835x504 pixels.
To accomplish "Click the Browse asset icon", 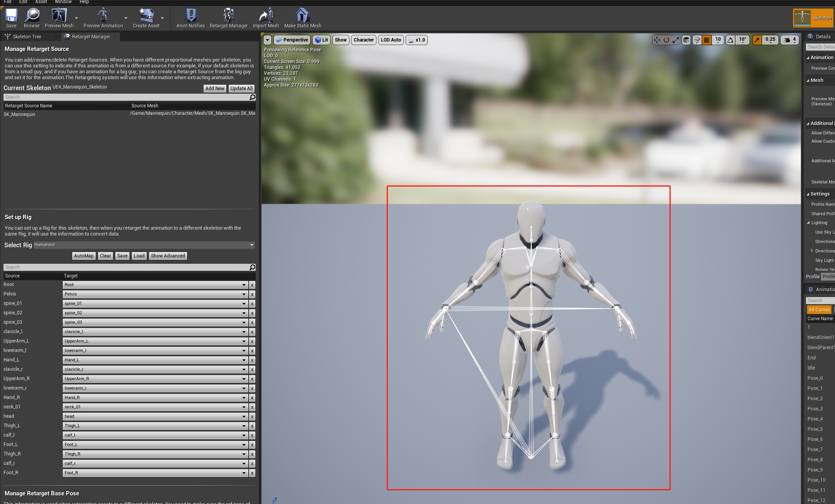I will coord(32,18).
